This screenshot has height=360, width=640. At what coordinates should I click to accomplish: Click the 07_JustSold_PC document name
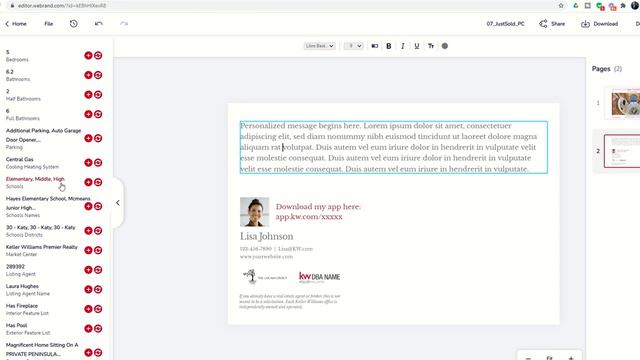click(x=505, y=24)
